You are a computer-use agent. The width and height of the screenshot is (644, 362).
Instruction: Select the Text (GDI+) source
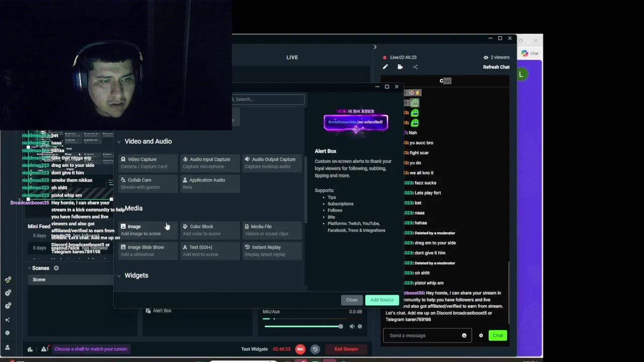pos(210,251)
